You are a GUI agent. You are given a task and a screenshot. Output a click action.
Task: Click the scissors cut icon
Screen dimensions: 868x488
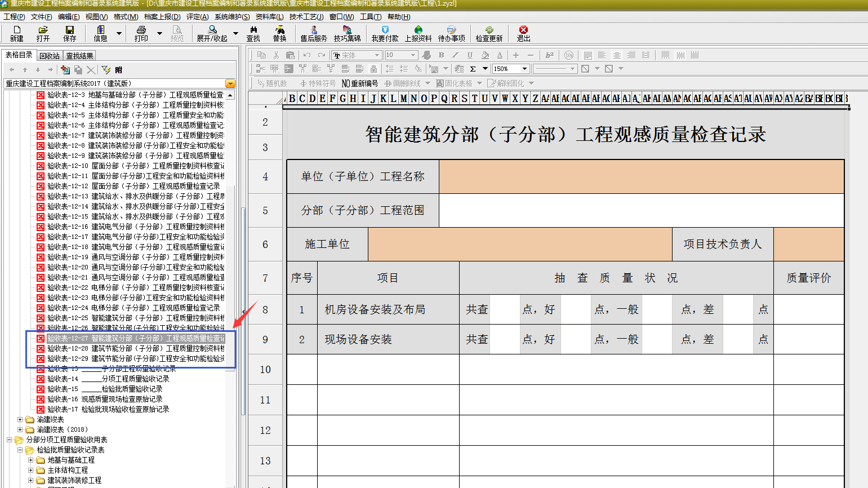pyautogui.click(x=276, y=55)
